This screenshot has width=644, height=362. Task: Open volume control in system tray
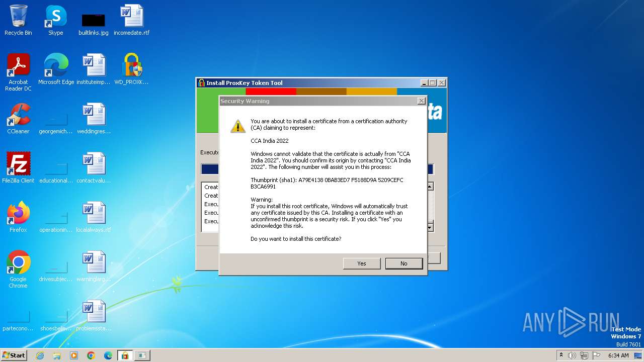coord(572,355)
